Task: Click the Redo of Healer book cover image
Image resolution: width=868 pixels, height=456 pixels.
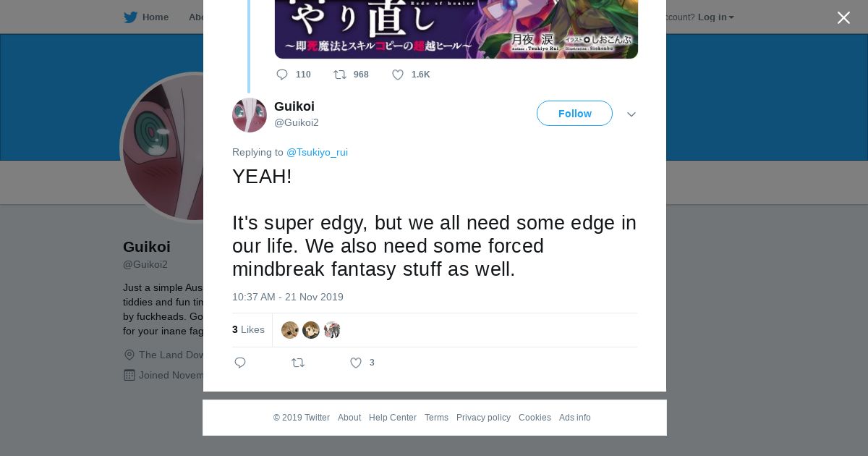Action: pyautogui.click(x=456, y=29)
